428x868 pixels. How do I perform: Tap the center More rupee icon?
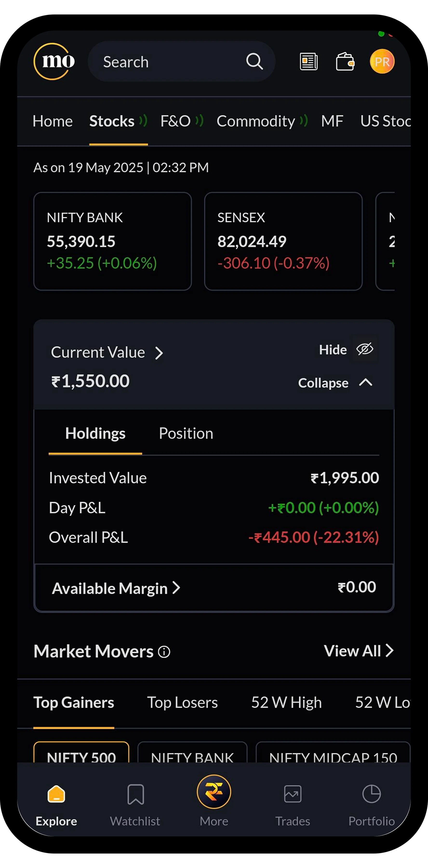214,792
